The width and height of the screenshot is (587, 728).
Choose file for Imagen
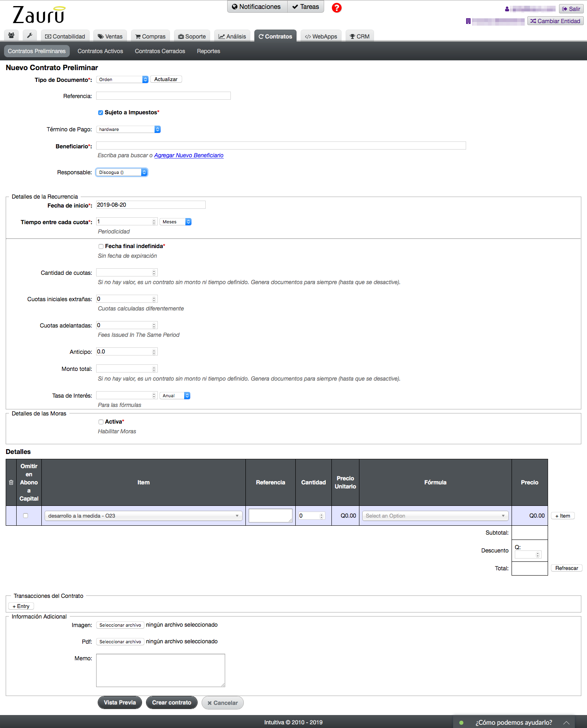point(120,625)
